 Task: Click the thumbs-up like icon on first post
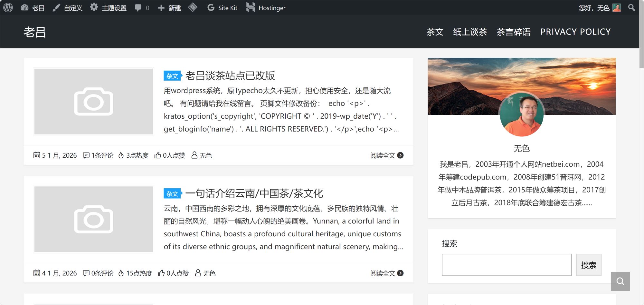click(158, 155)
